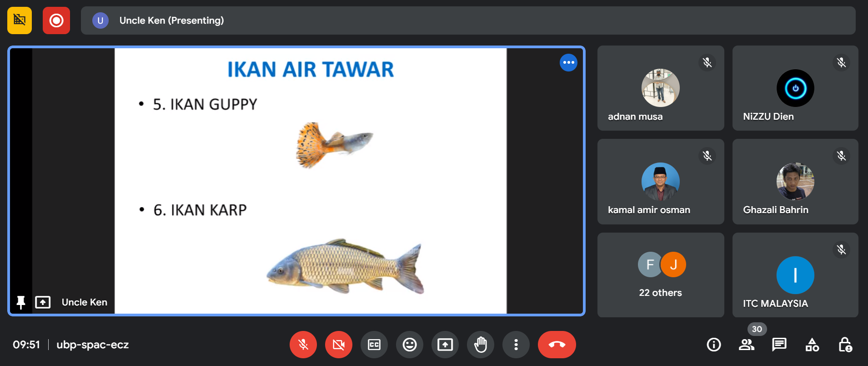Unmute the microphone
Image resolution: width=868 pixels, height=366 pixels.
(x=303, y=345)
